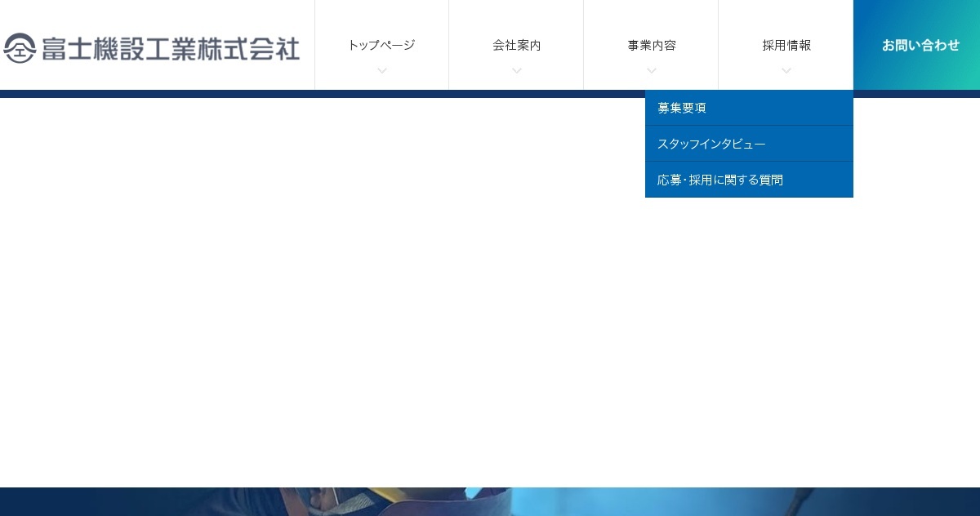Image resolution: width=980 pixels, height=516 pixels.
Task: Click the chevron icon below 会社案内
Action: [516, 71]
